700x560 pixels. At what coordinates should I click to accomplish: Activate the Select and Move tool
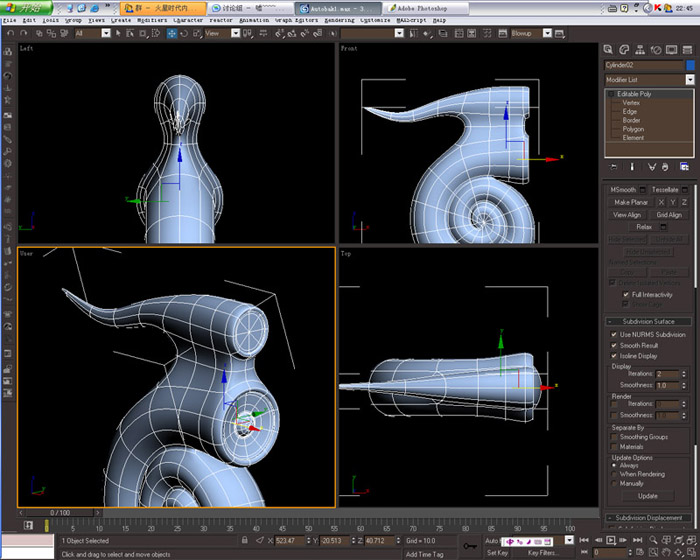[x=171, y=33]
